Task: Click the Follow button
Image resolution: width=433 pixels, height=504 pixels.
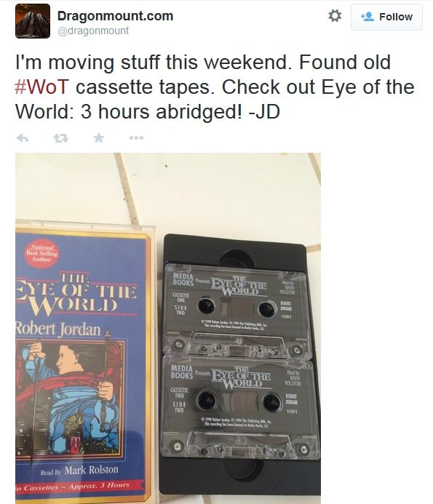Action: coord(386,17)
